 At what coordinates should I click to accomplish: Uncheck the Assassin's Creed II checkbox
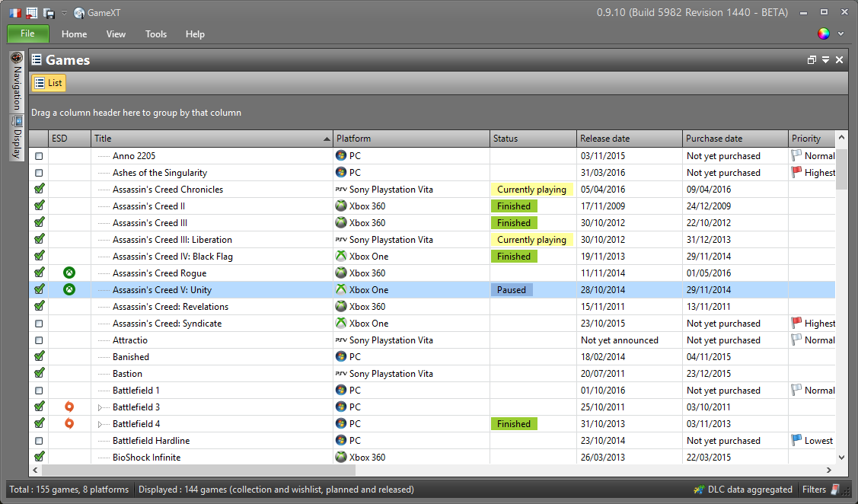pyautogui.click(x=39, y=206)
